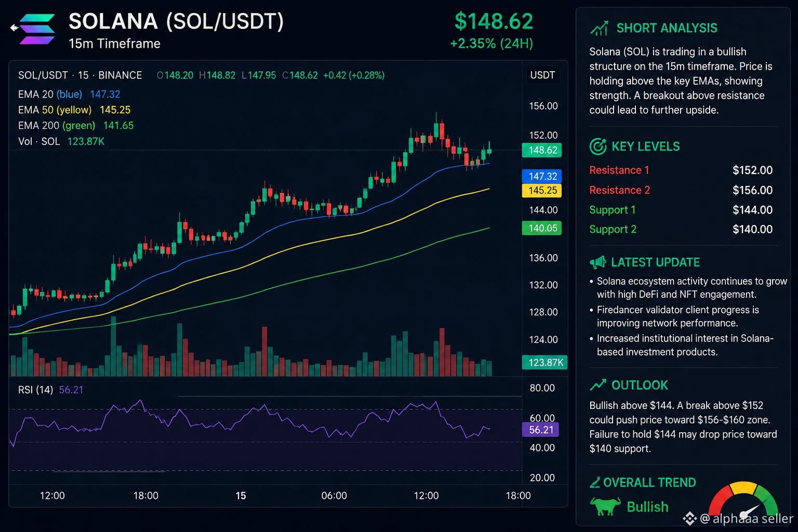The height and width of the screenshot is (532, 798).
Task: Click the bold 15 date label on time axis
Action: tap(241, 496)
